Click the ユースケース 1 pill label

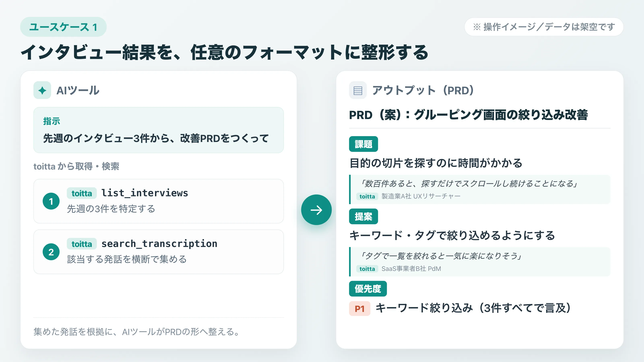pyautogui.click(x=63, y=27)
